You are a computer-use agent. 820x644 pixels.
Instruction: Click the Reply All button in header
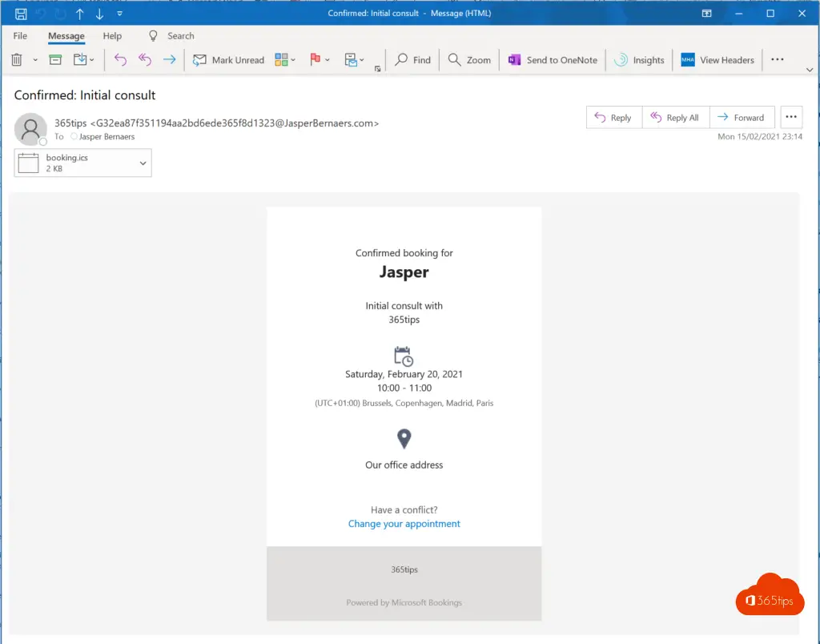[675, 118]
